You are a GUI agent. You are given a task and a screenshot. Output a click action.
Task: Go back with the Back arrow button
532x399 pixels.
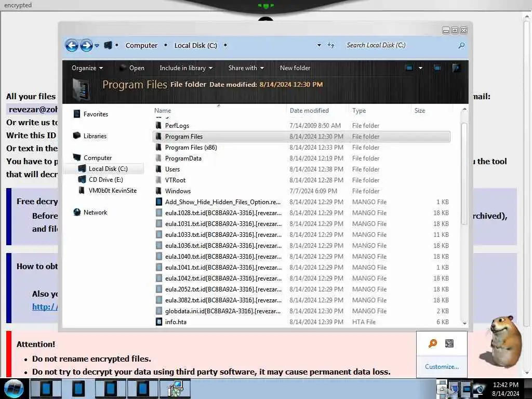coord(72,45)
